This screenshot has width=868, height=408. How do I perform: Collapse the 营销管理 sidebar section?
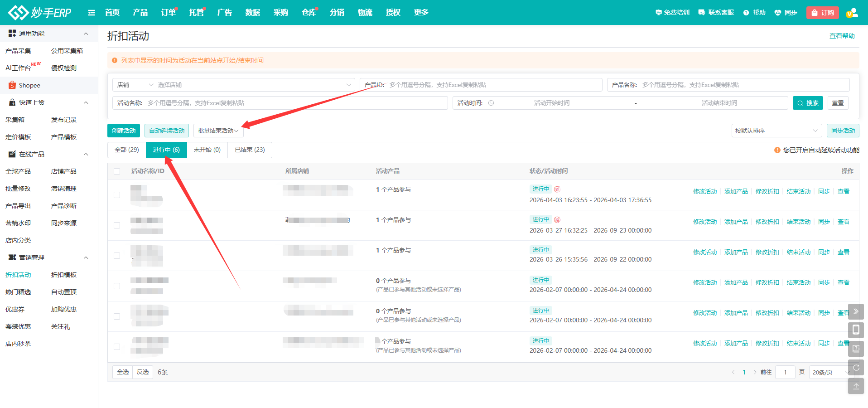click(x=86, y=257)
